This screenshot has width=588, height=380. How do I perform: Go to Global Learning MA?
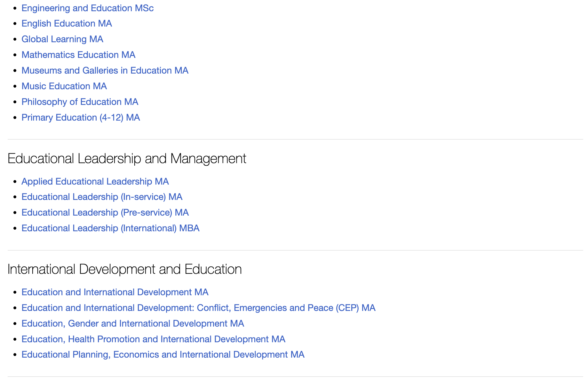[x=62, y=39]
